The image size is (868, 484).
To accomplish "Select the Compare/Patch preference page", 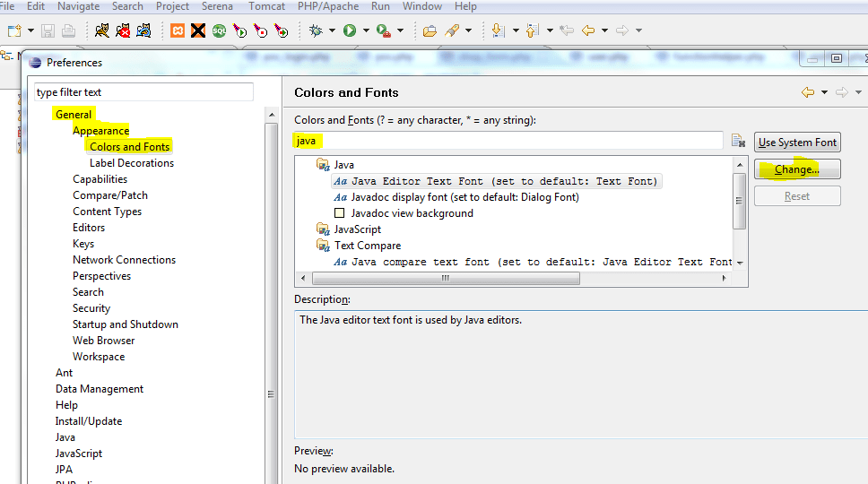I will 110,195.
